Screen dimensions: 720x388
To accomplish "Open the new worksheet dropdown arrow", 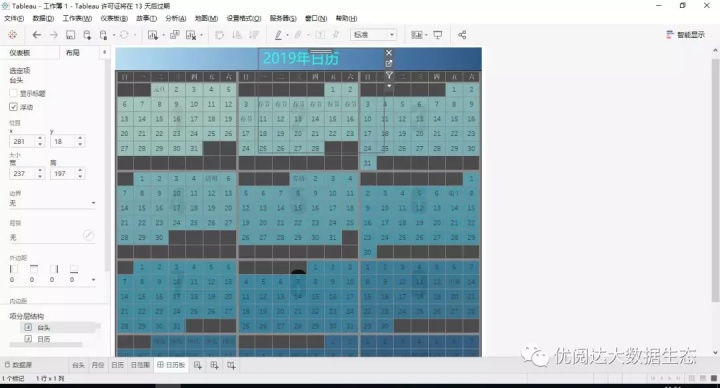I will tap(163, 35).
